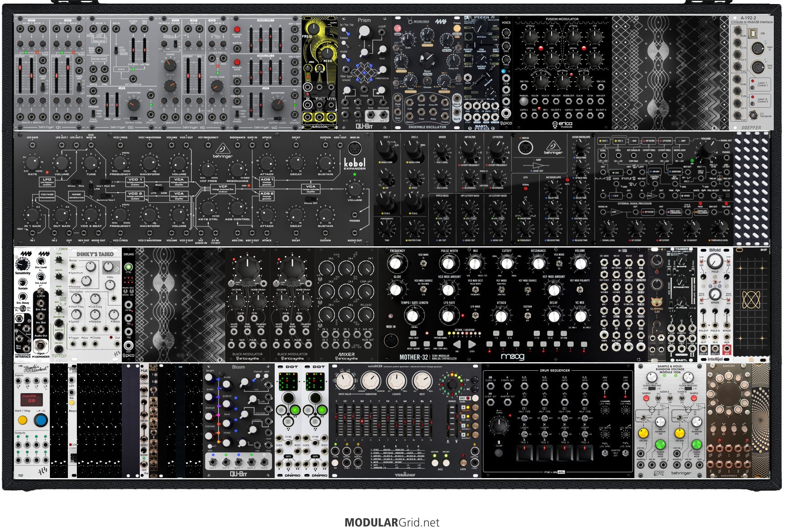The image size is (785, 532).
Task: Toggle the Decay Off switch on Kobol Expander
Action: point(311,199)
